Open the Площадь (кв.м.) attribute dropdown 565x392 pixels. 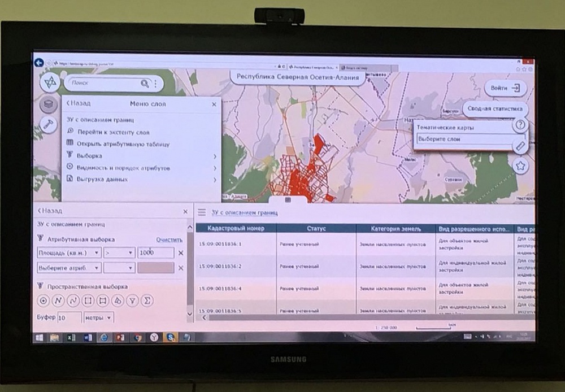(69, 252)
